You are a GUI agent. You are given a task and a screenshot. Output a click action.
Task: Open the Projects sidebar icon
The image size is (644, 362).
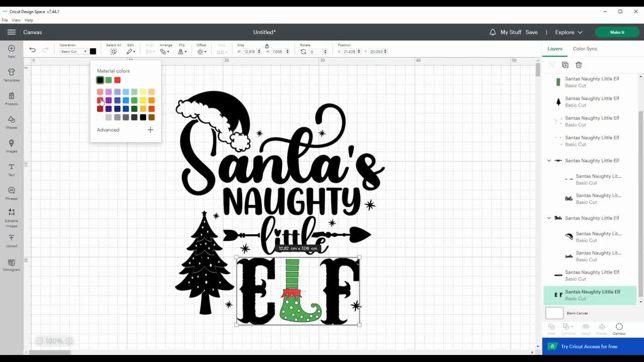(11, 96)
